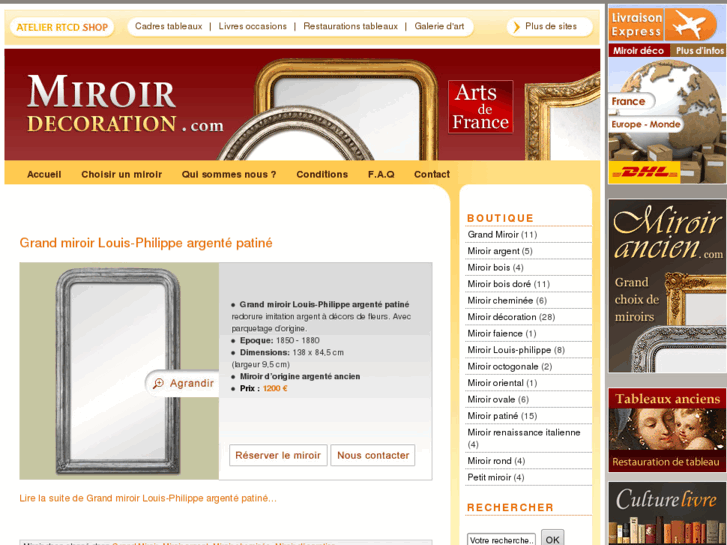Click the magnifier icon beside Agrandir
The width and height of the screenshot is (727, 545).
pos(159,383)
